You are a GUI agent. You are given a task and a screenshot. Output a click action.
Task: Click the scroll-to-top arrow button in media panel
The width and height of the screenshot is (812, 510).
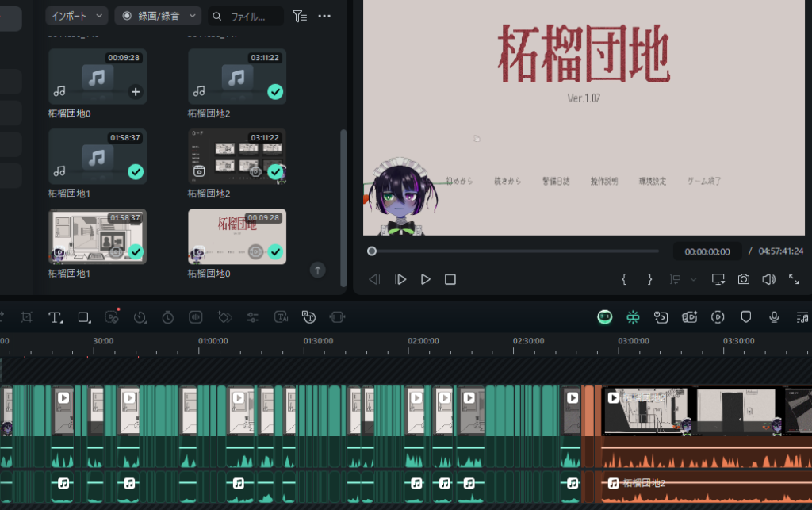tap(317, 270)
